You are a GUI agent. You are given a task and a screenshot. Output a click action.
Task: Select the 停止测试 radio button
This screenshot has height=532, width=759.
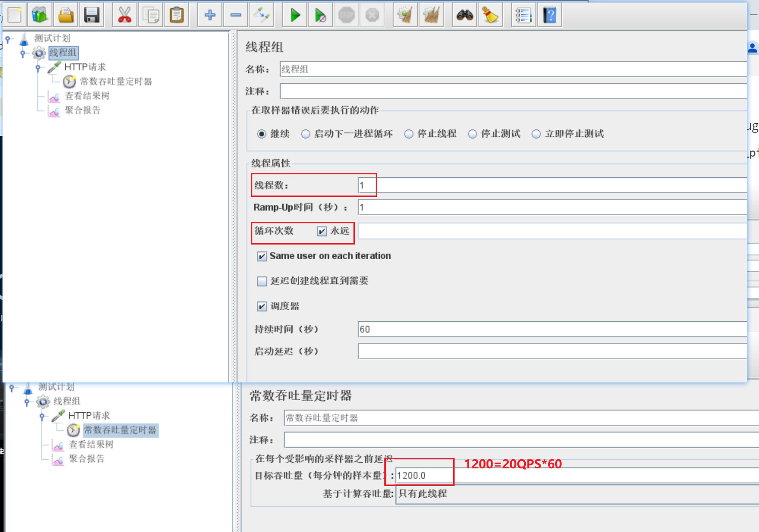click(472, 134)
